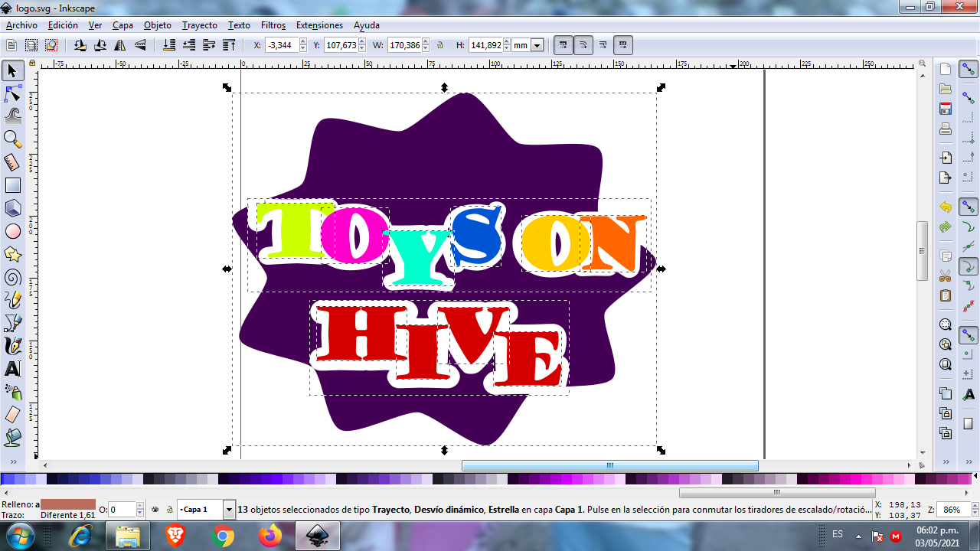
Task: Lower selection one step
Action: pos(189,45)
